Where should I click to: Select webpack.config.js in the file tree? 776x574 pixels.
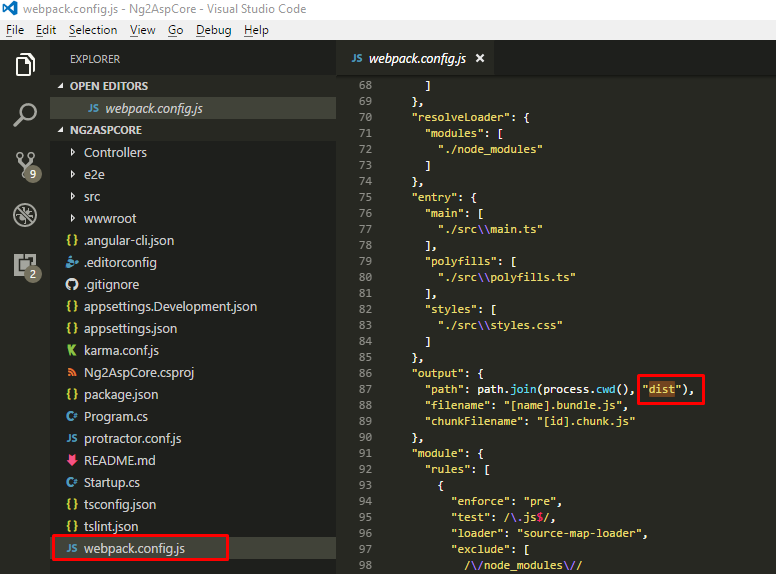click(193, 548)
